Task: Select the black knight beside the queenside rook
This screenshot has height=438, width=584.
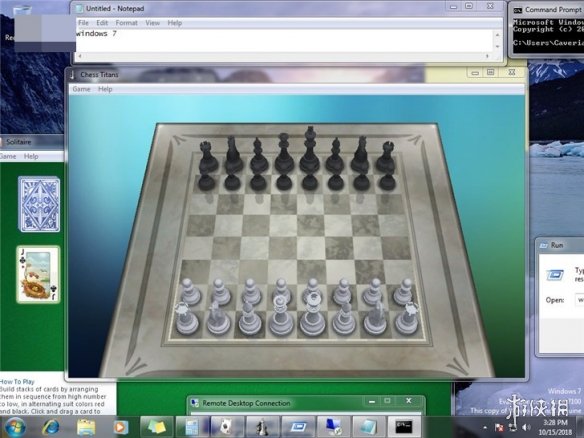Action: coord(233,155)
